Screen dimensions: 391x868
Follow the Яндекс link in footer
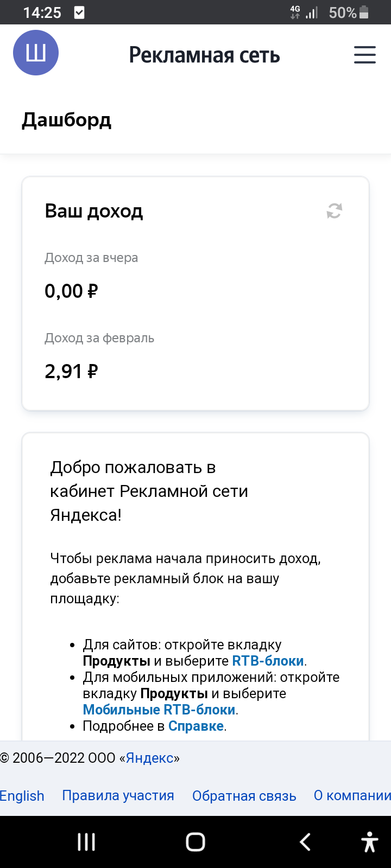tap(149, 758)
